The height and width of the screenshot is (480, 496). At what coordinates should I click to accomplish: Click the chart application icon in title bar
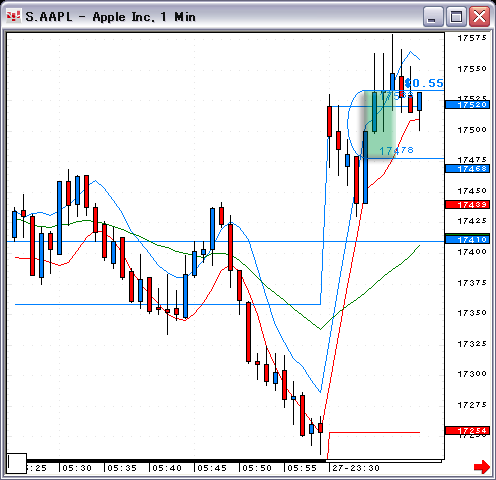[13, 16]
